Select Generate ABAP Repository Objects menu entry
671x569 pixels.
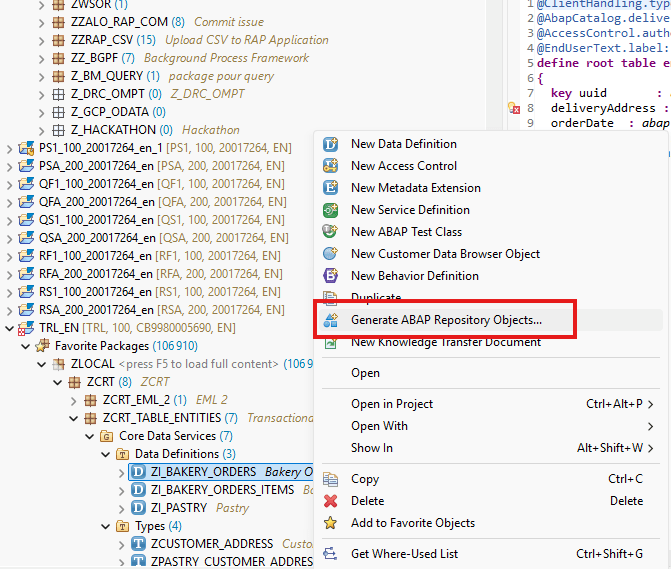446,320
